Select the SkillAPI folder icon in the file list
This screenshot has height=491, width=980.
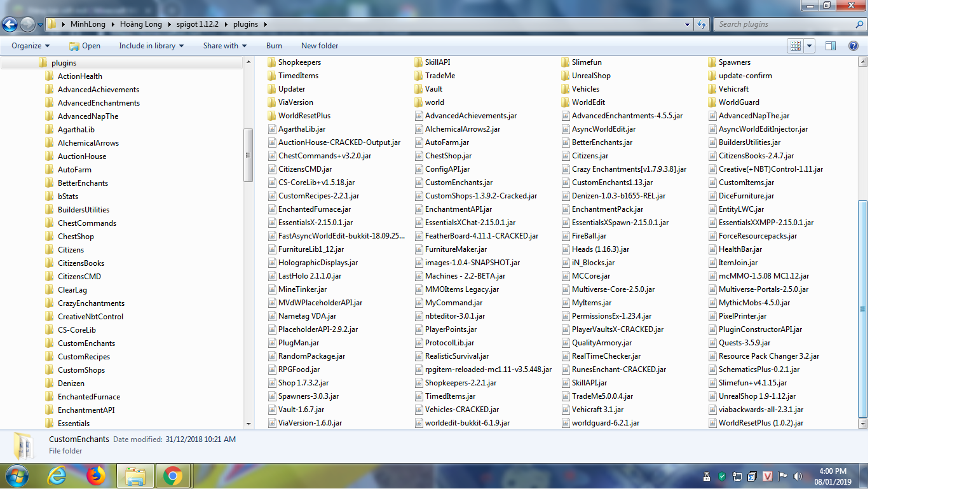pos(419,62)
